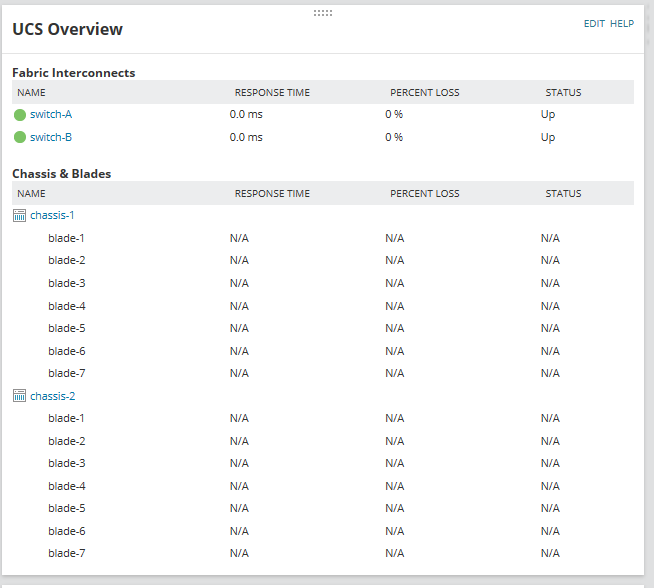Select blade-7 under chassis-2

point(67,553)
